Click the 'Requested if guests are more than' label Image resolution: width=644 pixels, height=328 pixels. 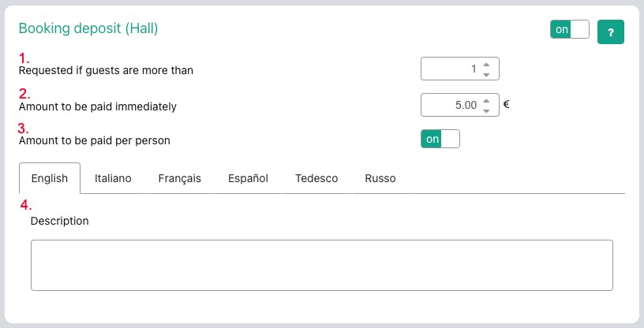pyautogui.click(x=106, y=71)
